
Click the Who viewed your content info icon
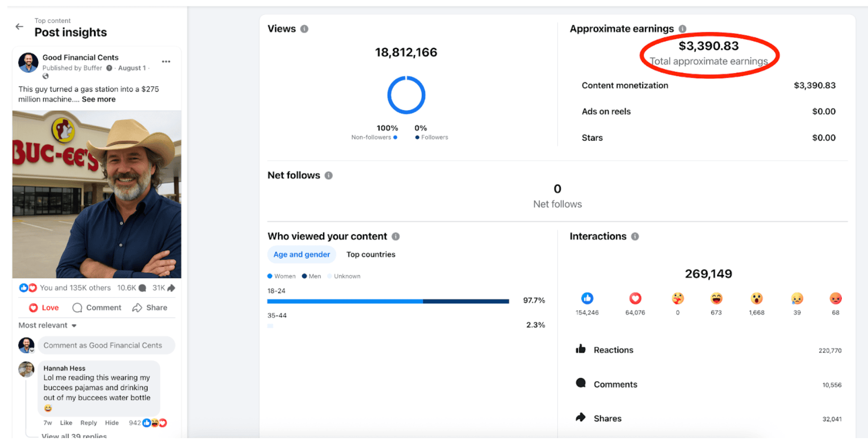tap(396, 237)
